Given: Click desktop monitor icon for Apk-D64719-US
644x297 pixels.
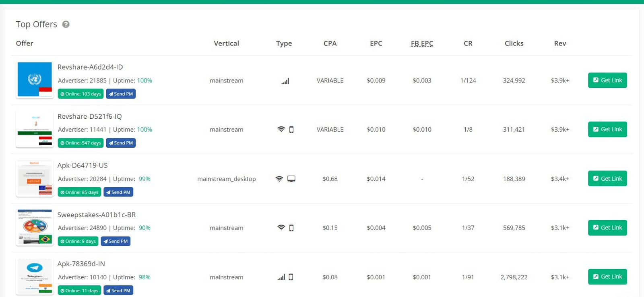Looking at the screenshot, I should click(x=291, y=179).
